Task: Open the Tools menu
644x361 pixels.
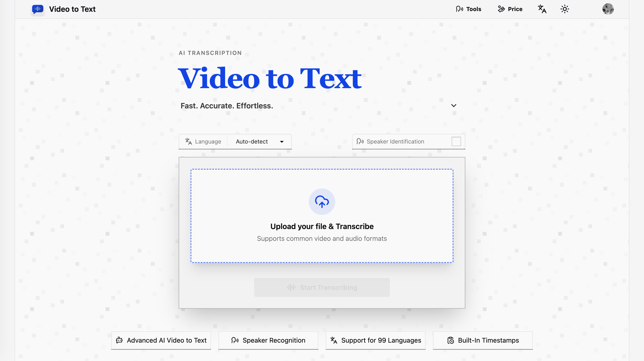Action: pyautogui.click(x=468, y=9)
